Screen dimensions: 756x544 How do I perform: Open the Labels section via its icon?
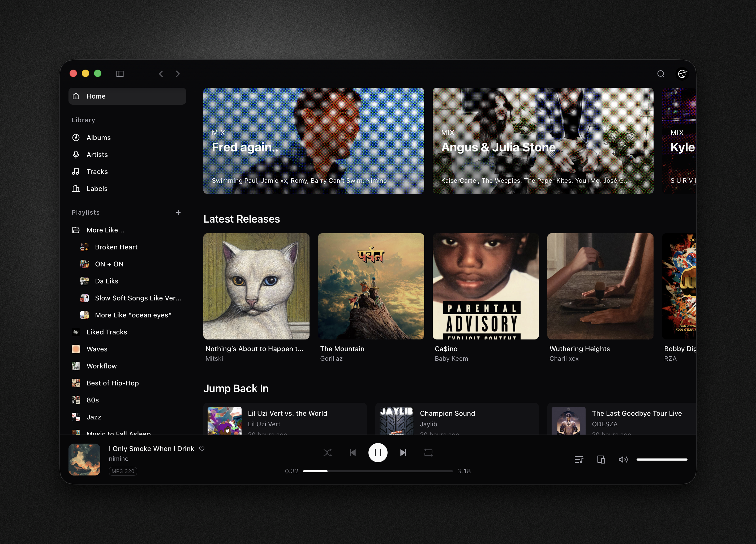pos(76,188)
